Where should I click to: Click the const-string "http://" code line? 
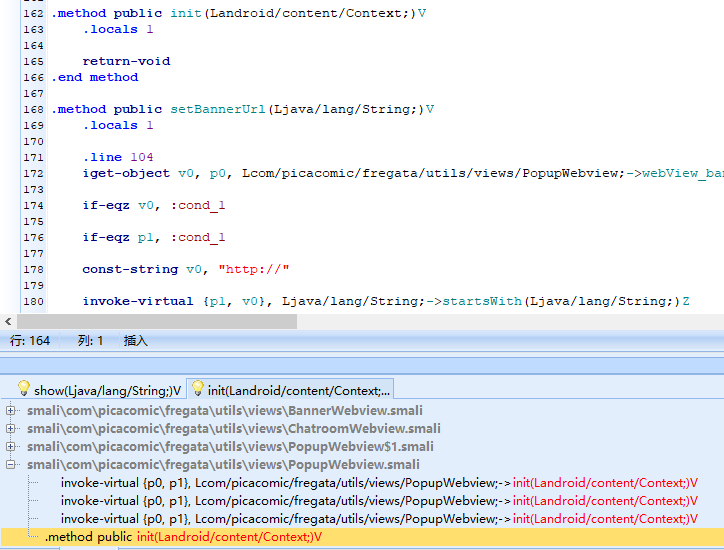(x=186, y=269)
